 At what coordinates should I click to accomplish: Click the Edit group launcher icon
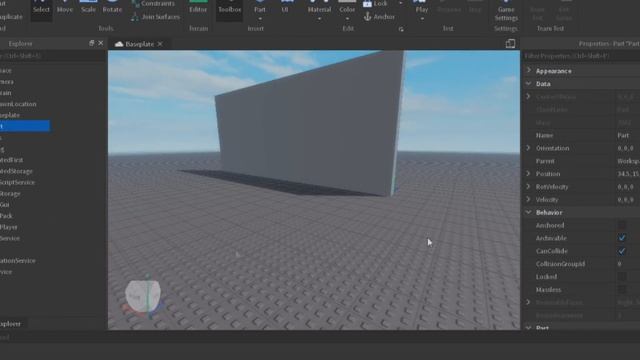401,29
